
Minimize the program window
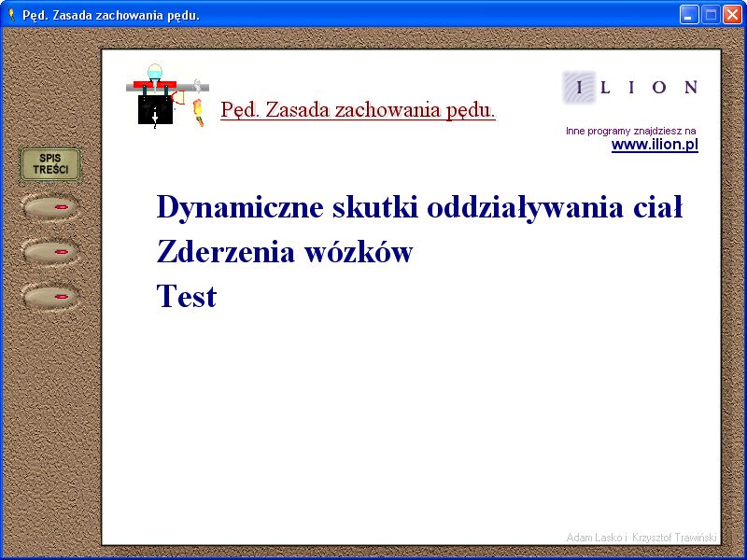pyautogui.click(x=689, y=14)
